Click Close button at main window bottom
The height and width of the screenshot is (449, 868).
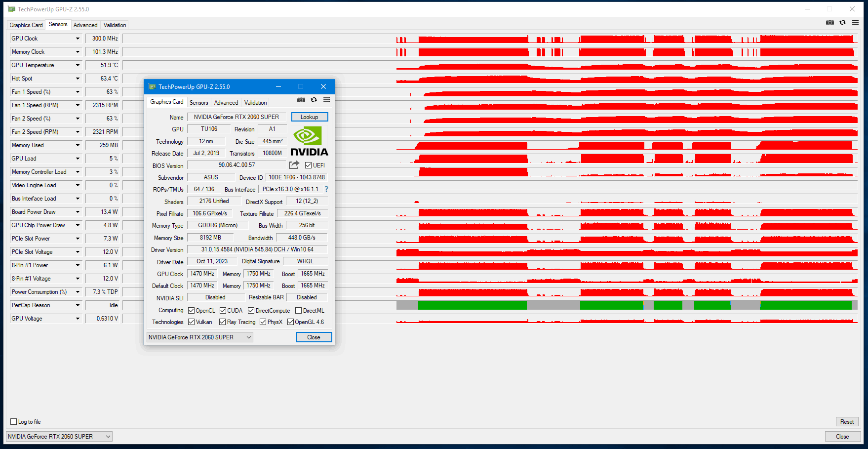click(x=843, y=437)
